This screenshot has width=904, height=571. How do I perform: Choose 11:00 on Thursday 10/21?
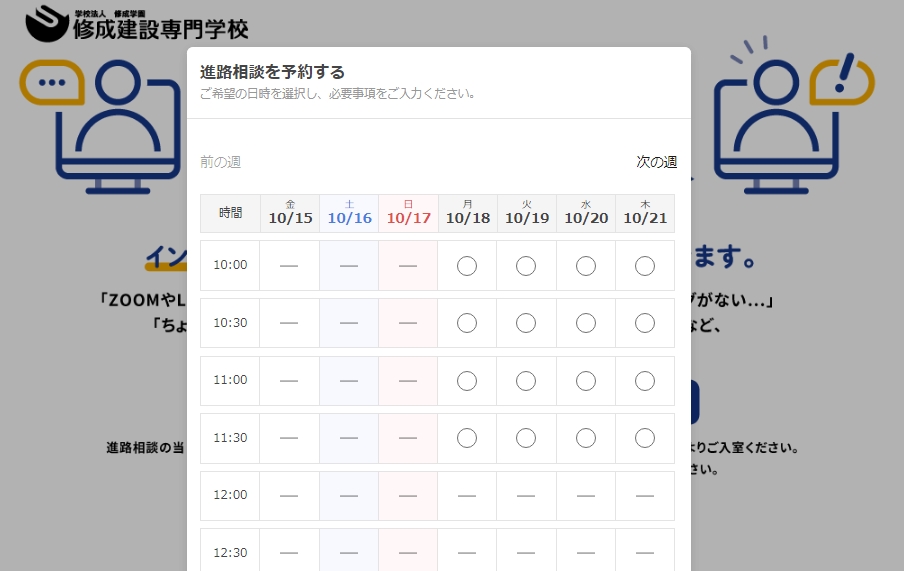point(645,381)
